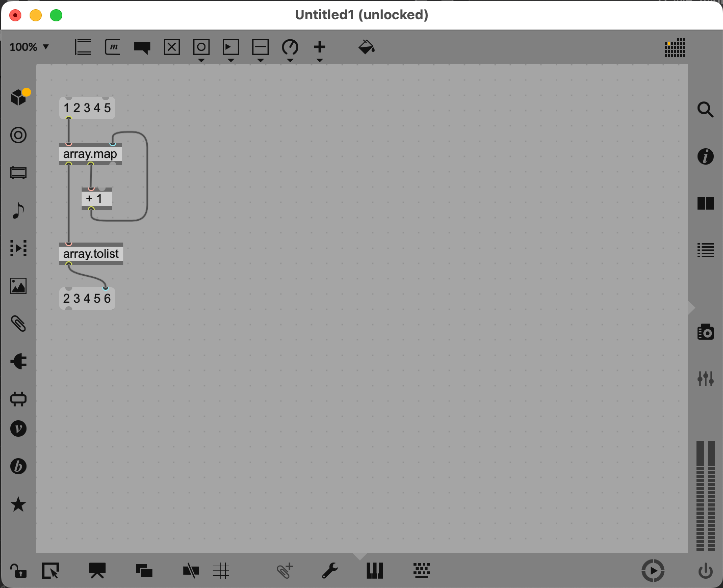Open the Images browser in sidebar
Screen dimensions: 723x588
tap(18, 286)
